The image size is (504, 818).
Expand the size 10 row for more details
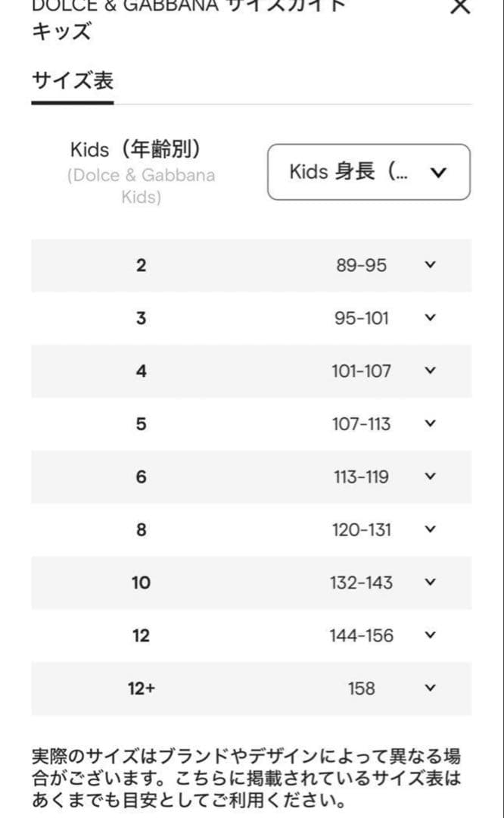click(x=430, y=583)
